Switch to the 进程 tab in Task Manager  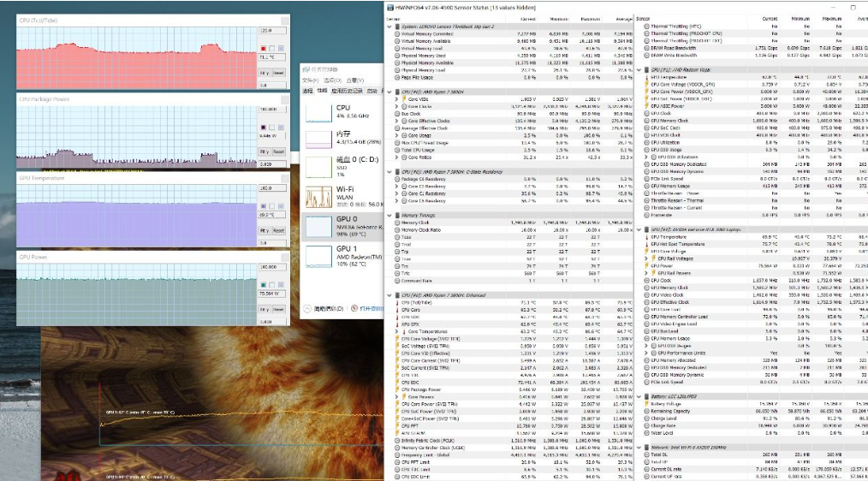click(x=308, y=91)
